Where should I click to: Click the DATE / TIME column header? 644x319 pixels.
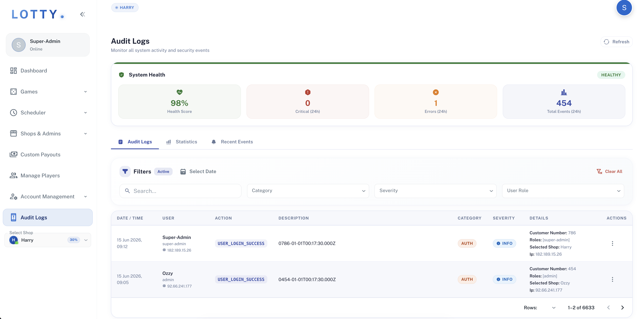130,218
